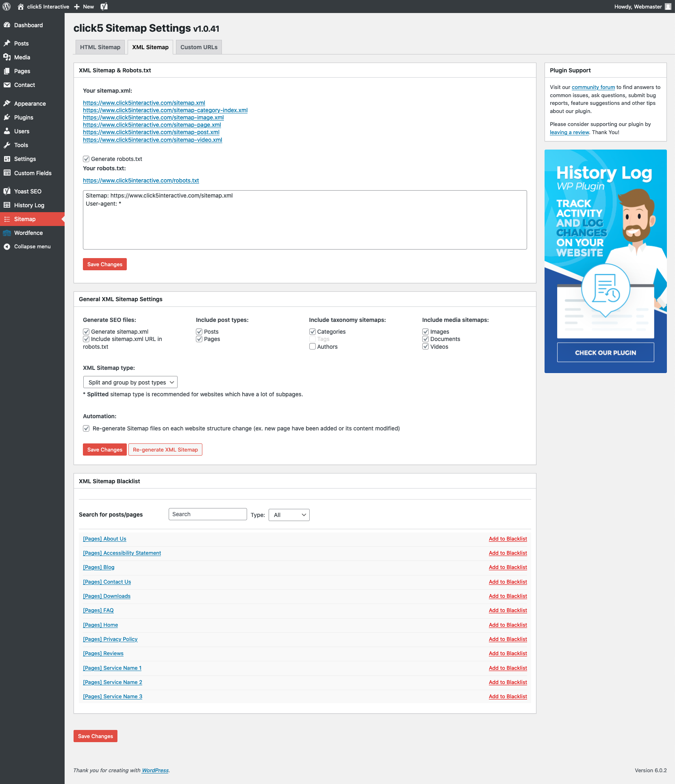Open the Custom URLs tab
The width and height of the screenshot is (675, 784).
(x=199, y=47)
